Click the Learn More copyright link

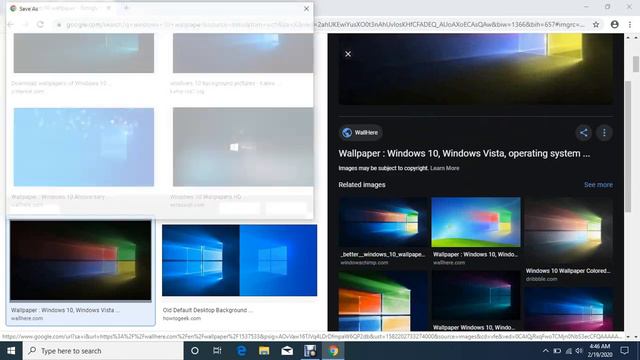tap(444, 168)
